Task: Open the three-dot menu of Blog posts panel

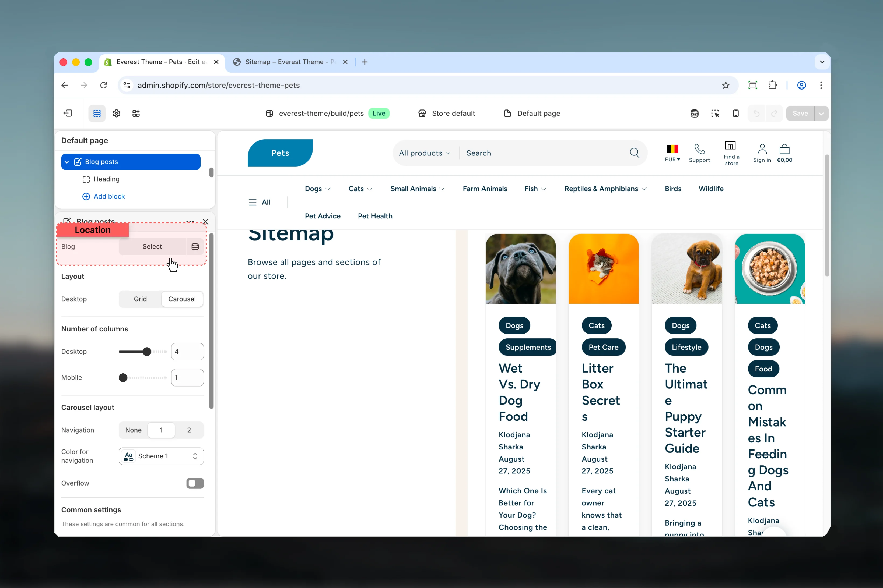Action: pyautogui.click(x=190, y=221)
